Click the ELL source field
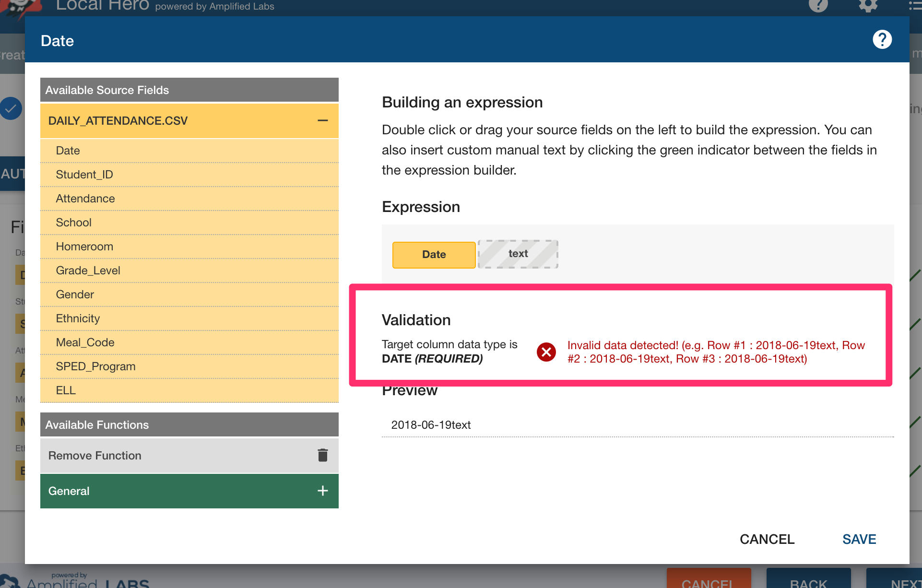This screenshot has height=588, width=922. (66, 390)
